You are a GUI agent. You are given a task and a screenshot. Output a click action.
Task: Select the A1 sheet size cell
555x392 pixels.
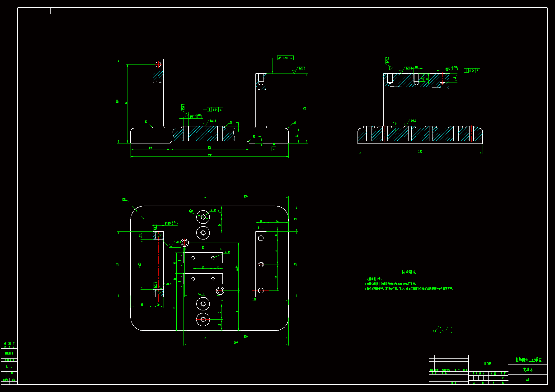pyautogui.click(x=527, y=380)
